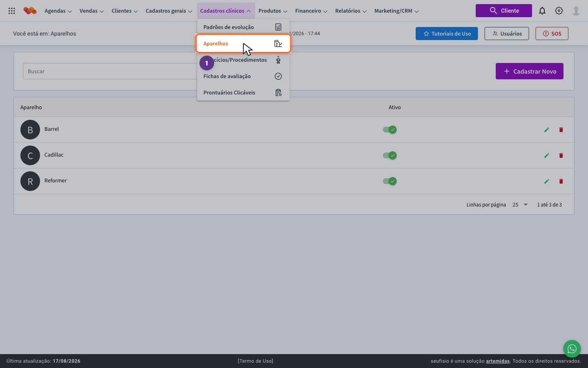This screenshot has height=368, width=588.
Task: Open WhatsApp chat support icon
Action: point(572,349)
